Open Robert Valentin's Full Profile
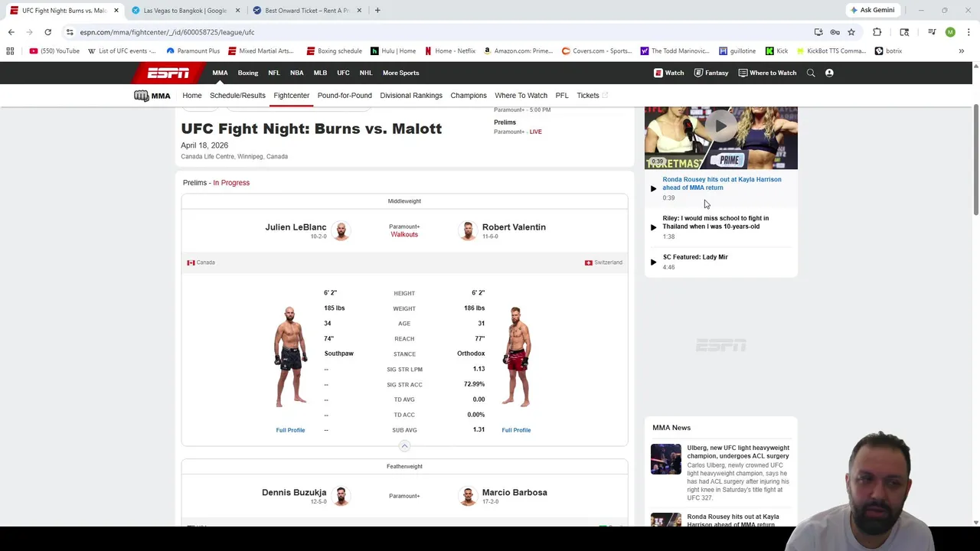Screen dimensions: 980x551 pos(516,430)
